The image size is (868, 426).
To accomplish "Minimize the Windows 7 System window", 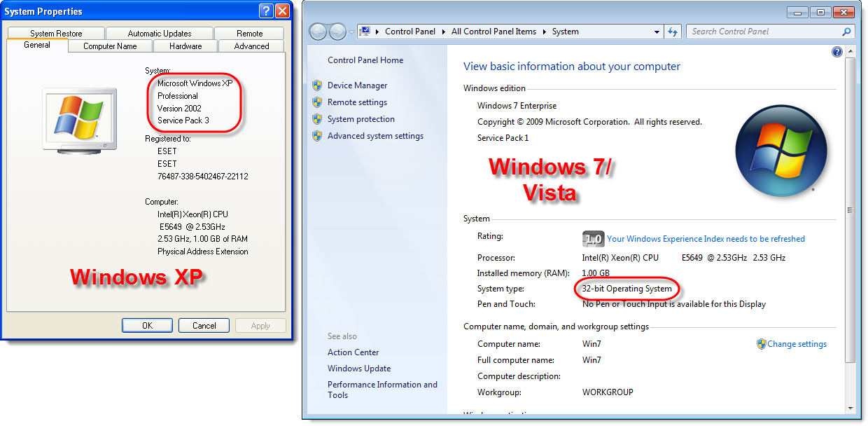I will click(x=798, y=12).
